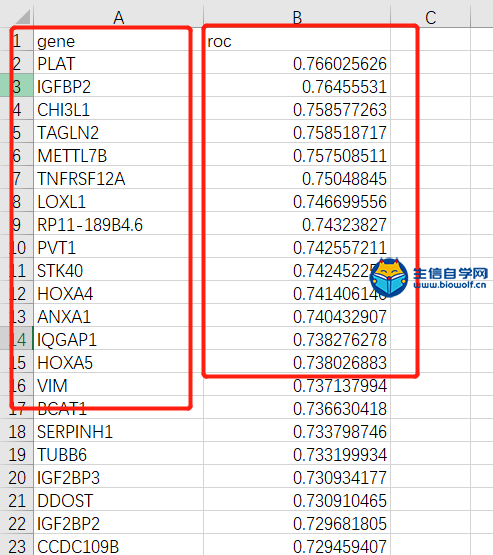Click the cell containing TNFRSF12A
Screen dimensions: 493x555
[x=119, y=178]
